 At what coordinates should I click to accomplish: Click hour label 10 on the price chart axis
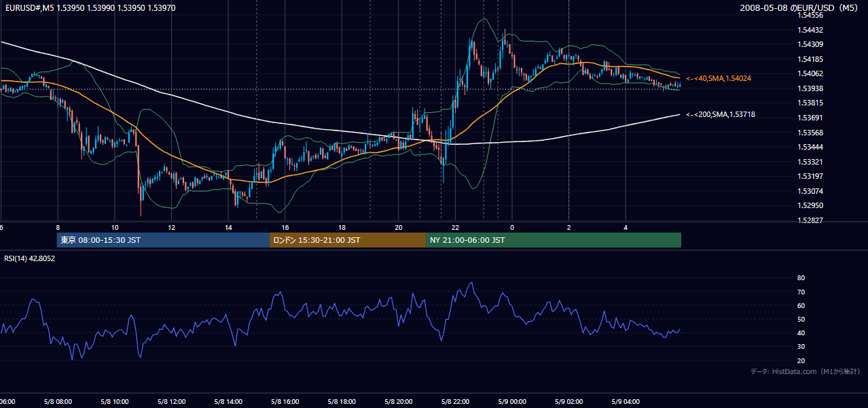click(115, 228)
